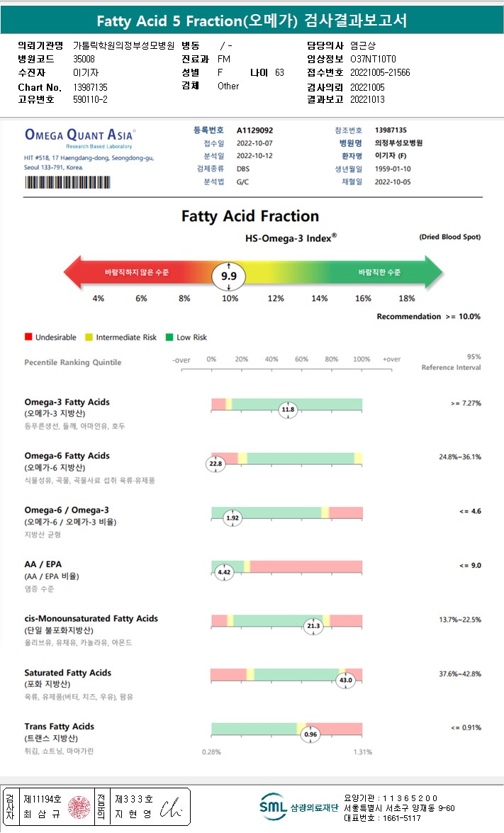Click the 접수번호 value 20221005-21566
This screenshot has height=833, width=504.
[x=380, y=72]
